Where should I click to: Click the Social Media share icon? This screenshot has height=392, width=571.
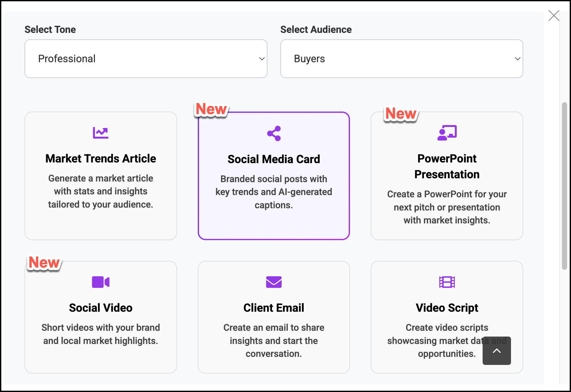(274, 133)
